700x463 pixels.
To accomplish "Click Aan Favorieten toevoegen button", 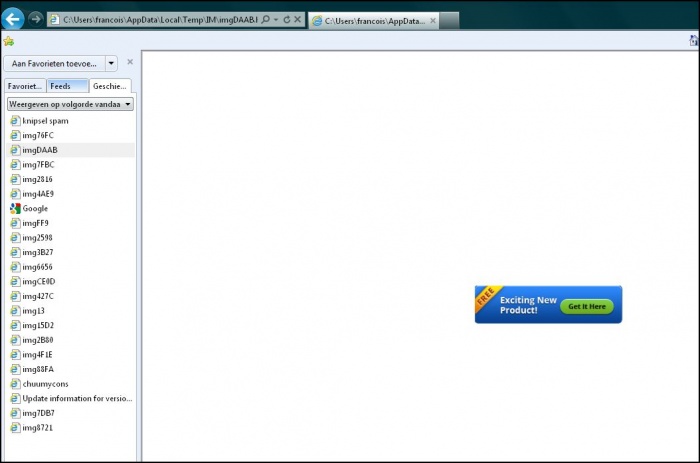I will point(54,63).
